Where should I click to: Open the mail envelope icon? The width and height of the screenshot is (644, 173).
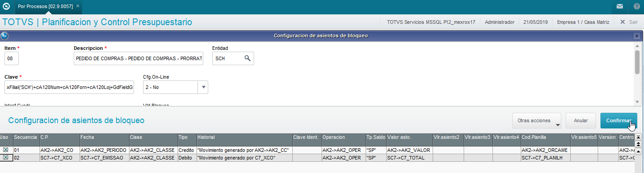pyautogui.click(x=620, y=7)
